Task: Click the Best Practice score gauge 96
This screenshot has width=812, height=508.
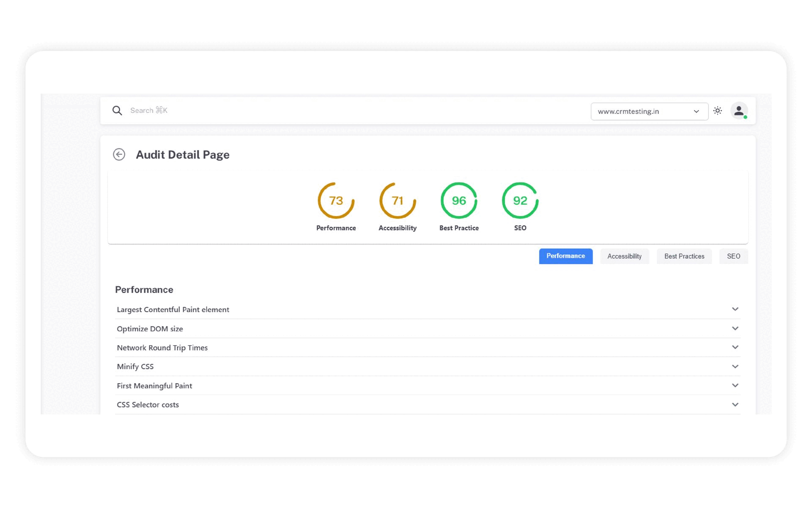Action: (459, 200)
